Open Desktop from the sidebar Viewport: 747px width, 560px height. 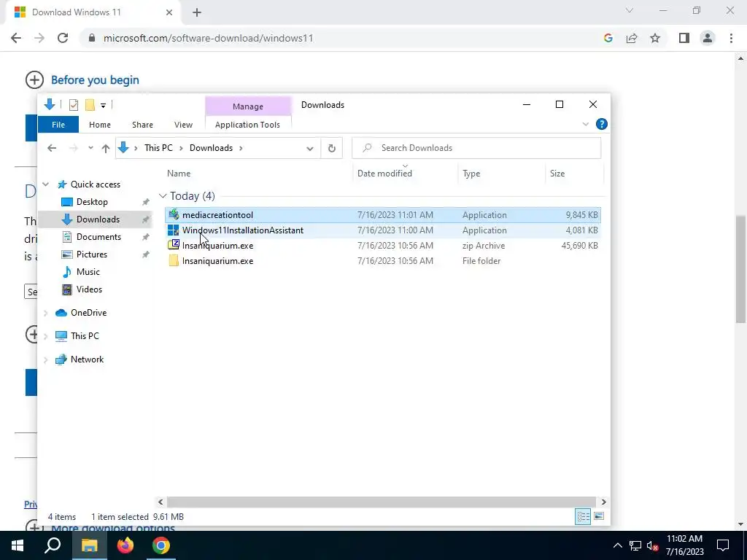(x=92, y=202)
